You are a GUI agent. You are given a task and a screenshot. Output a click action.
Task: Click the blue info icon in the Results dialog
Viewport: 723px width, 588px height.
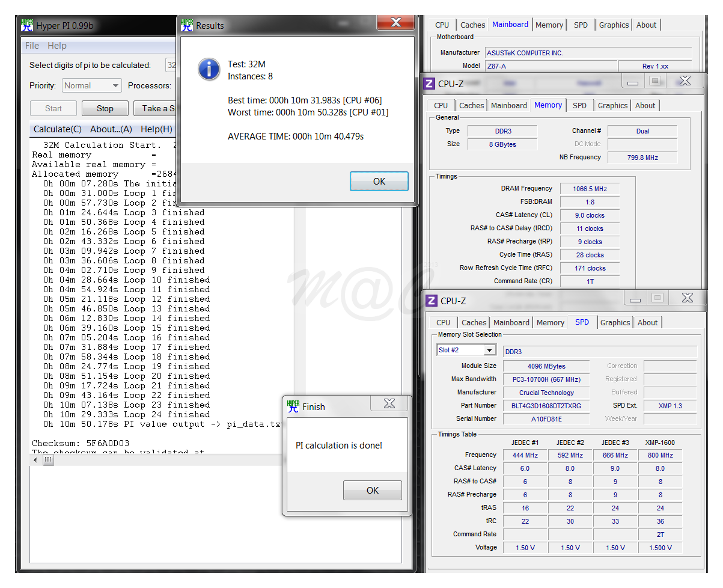tap(209, 69)
